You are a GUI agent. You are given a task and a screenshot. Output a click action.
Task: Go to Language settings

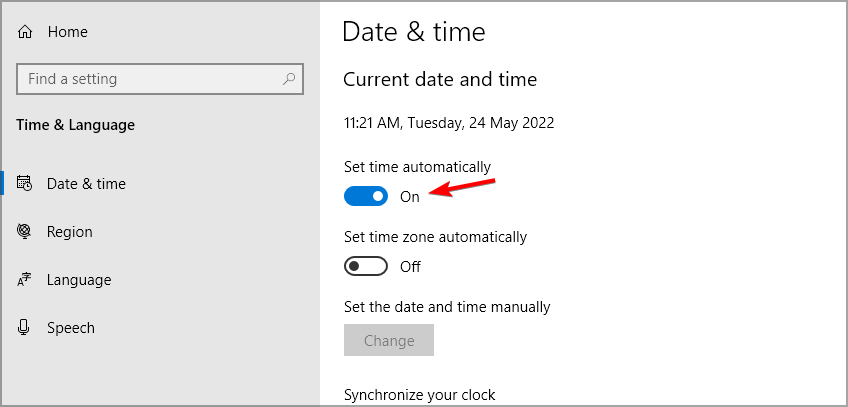pos(78,280)
